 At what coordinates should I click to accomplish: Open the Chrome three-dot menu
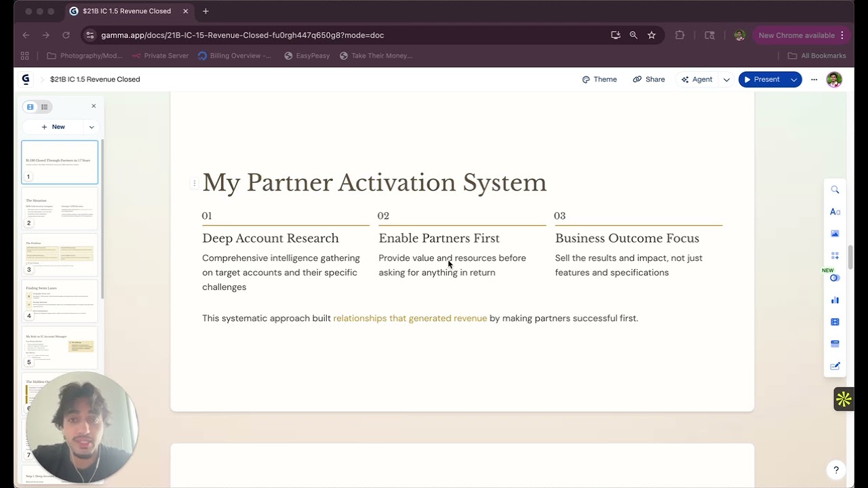(x=842, y=35)
